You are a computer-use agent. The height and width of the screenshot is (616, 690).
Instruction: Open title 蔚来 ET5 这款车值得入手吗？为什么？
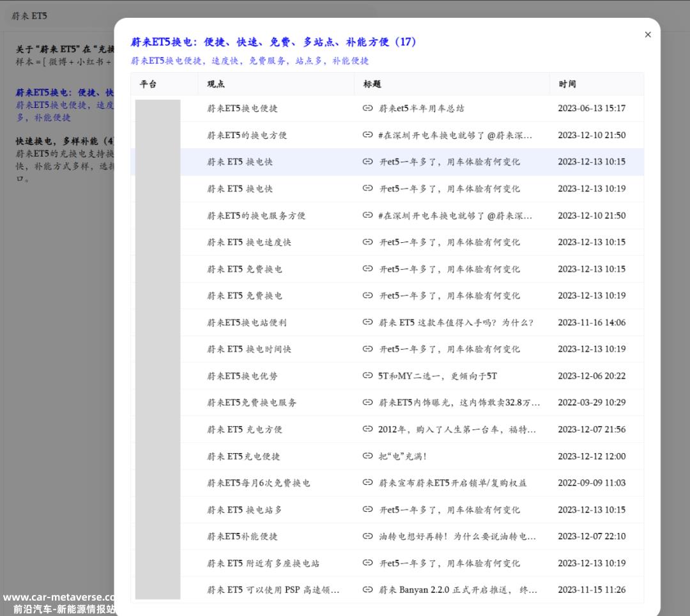pyautogui.click(x=456, y=323)
